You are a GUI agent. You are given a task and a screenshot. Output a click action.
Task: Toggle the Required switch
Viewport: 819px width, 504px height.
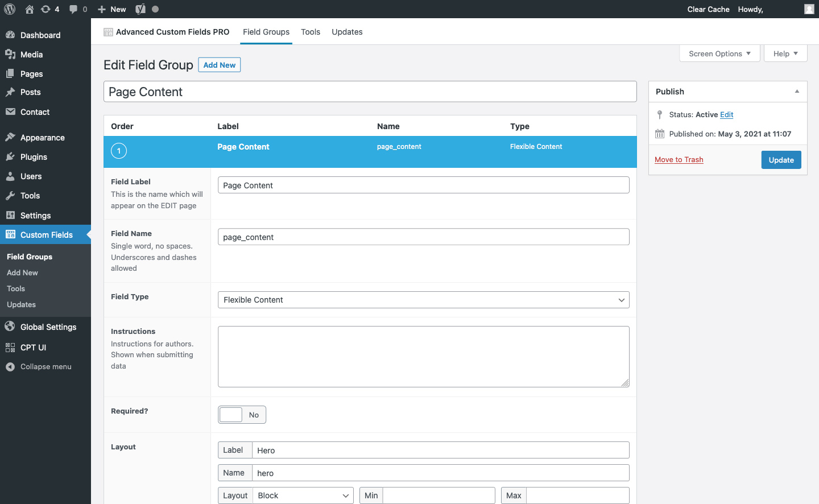(x=242, y=415)
